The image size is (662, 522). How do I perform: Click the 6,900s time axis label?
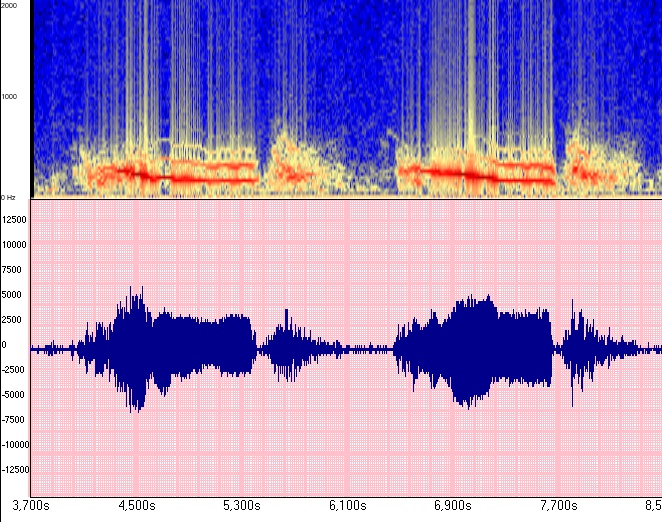point(453,505)
